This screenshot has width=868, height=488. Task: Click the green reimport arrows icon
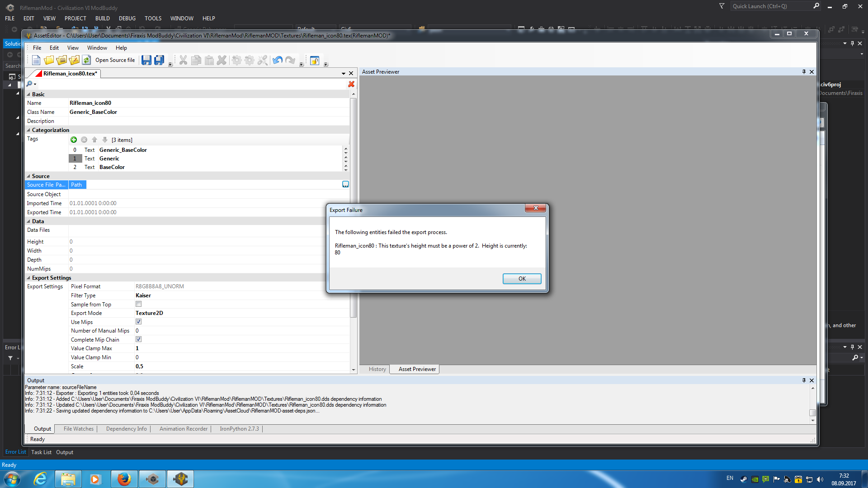(86, 60)
